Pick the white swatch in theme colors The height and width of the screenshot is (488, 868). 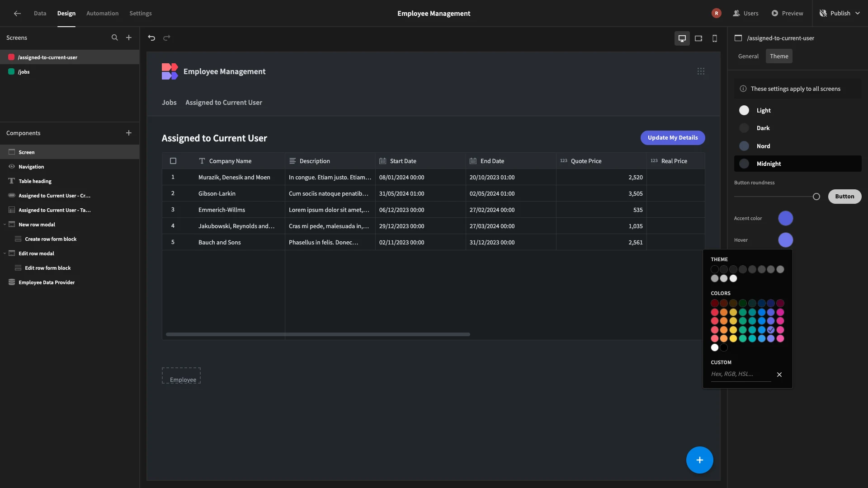733,279
